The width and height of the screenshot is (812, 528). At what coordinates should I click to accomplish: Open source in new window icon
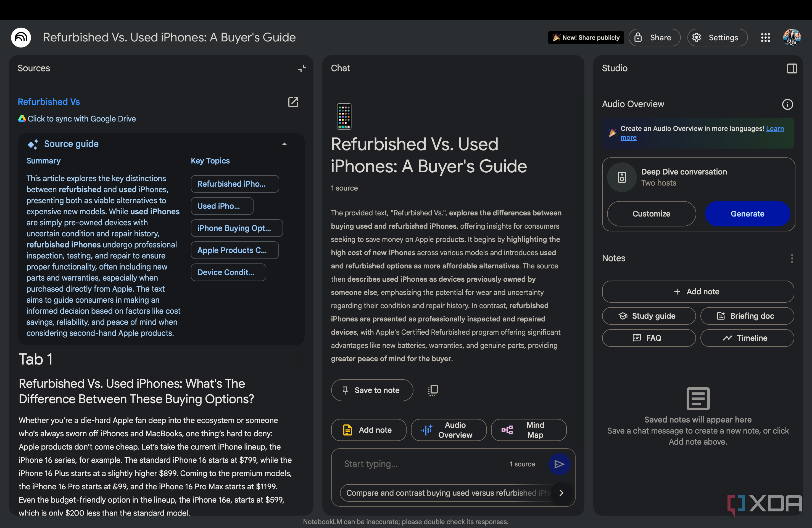point(293,102)
